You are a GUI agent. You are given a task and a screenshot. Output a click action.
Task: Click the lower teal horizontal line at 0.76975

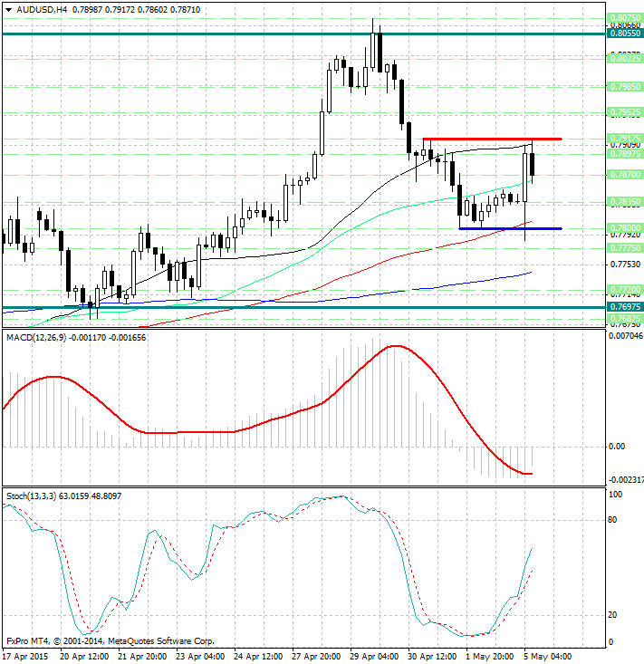coord(272,307)
